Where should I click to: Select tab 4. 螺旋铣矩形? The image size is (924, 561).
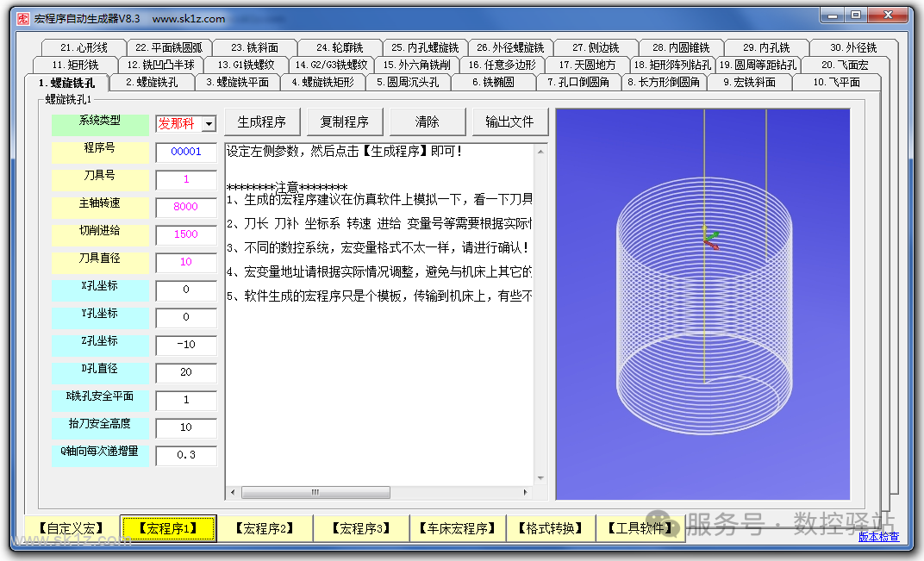pyautogui.click(x=323, y=83)
